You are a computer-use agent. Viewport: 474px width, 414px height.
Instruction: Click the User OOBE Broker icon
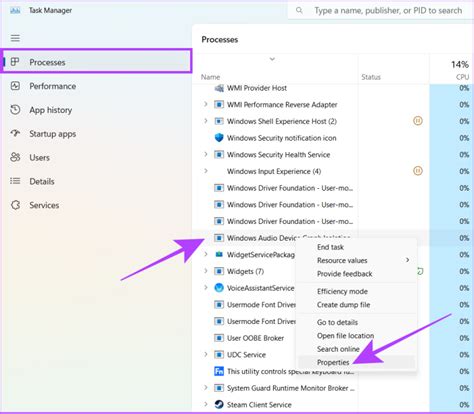pyautogui.click(x=219, y=338)
